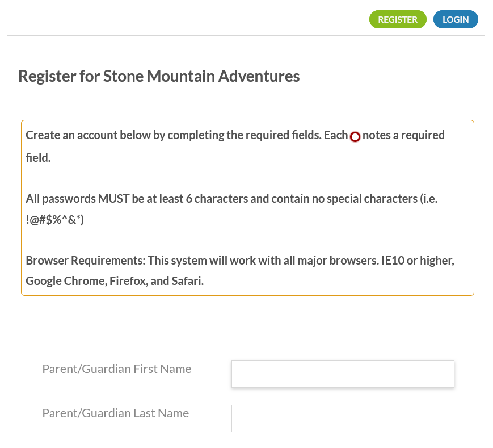Click the red required-field circle icon
The height and width of the screenshot is (448, 493).
(x=355, y=137)
